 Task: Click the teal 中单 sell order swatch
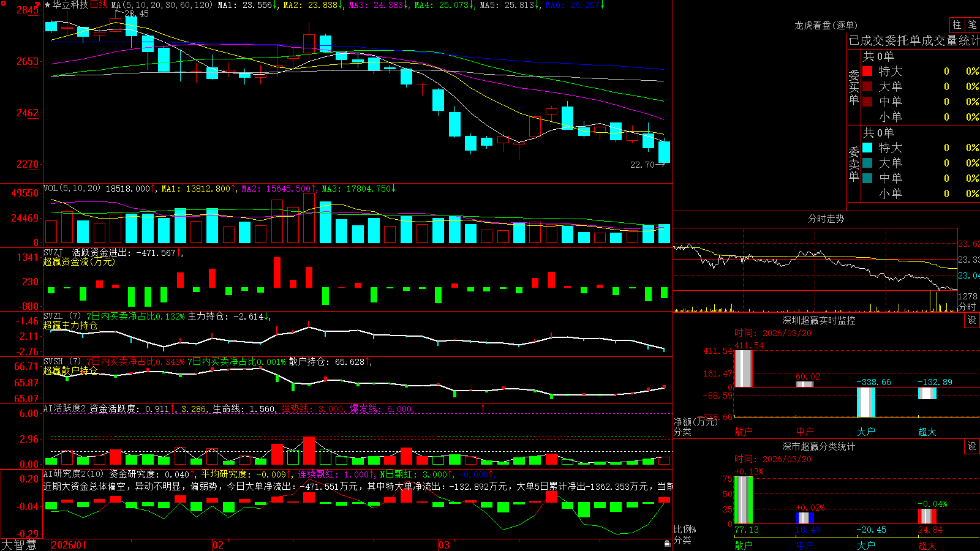point(867,178)
